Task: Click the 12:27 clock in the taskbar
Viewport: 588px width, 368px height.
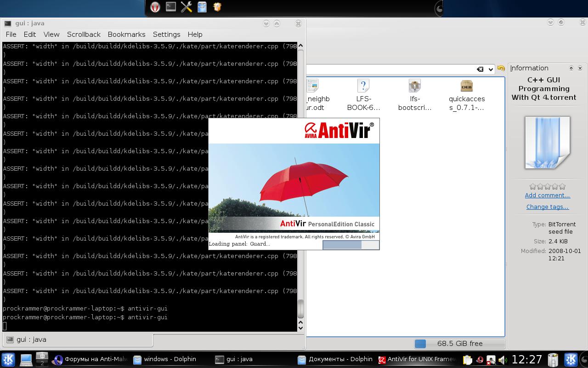Action: (527, 359)
